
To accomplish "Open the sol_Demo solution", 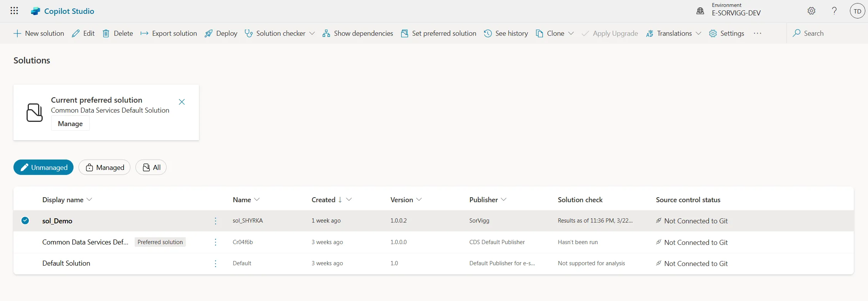I will [57, 221].
